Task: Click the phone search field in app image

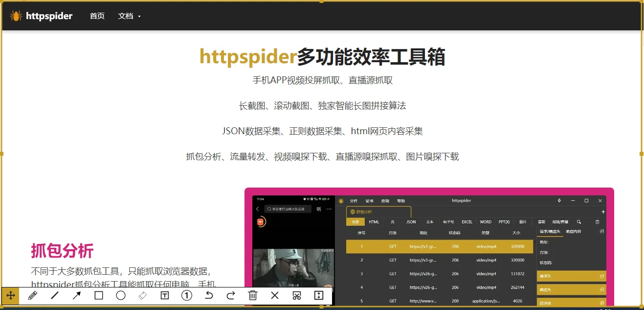Action: coord(288,209)
